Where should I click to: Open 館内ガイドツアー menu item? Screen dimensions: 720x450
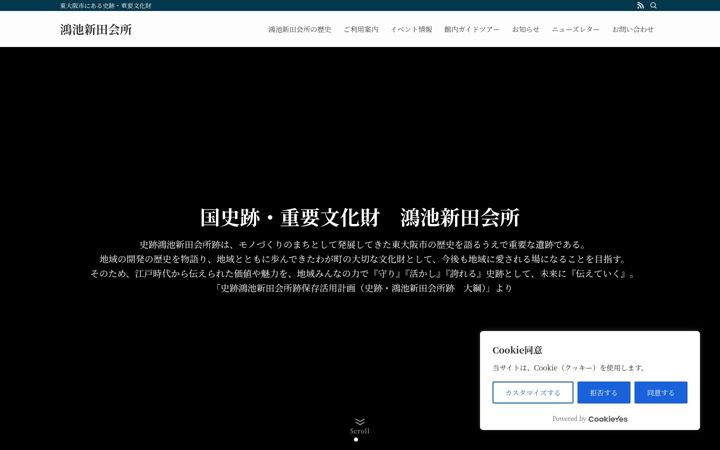[x=472, y=29]
